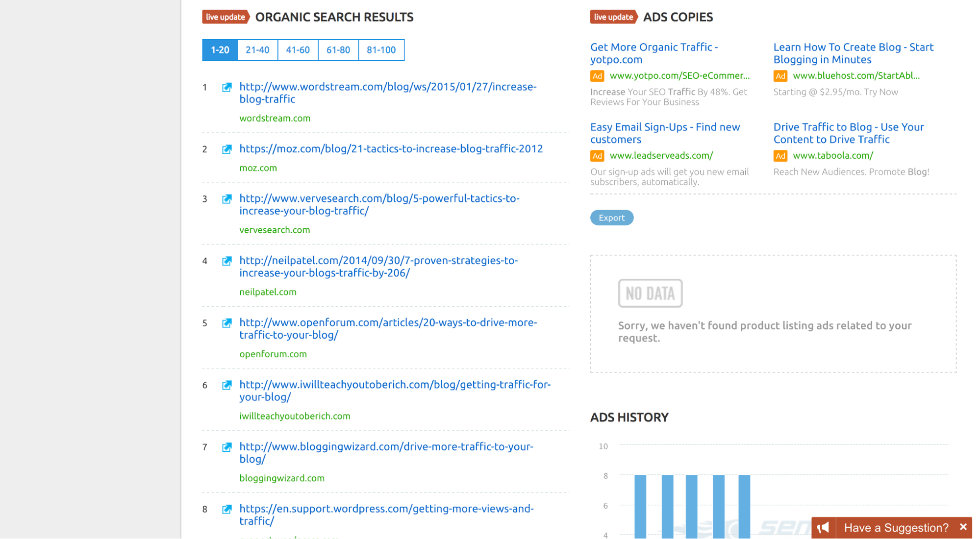Open the yotpo Get More Organic Traffic ad
Viewport: 980px width, 539px height.
pos(653,53)
